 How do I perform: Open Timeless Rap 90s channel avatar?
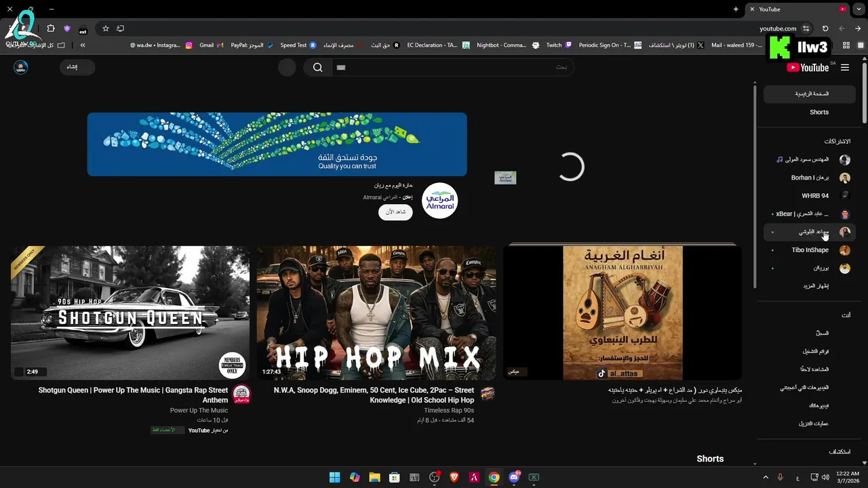pyautogui.click(x=488, y=394)
